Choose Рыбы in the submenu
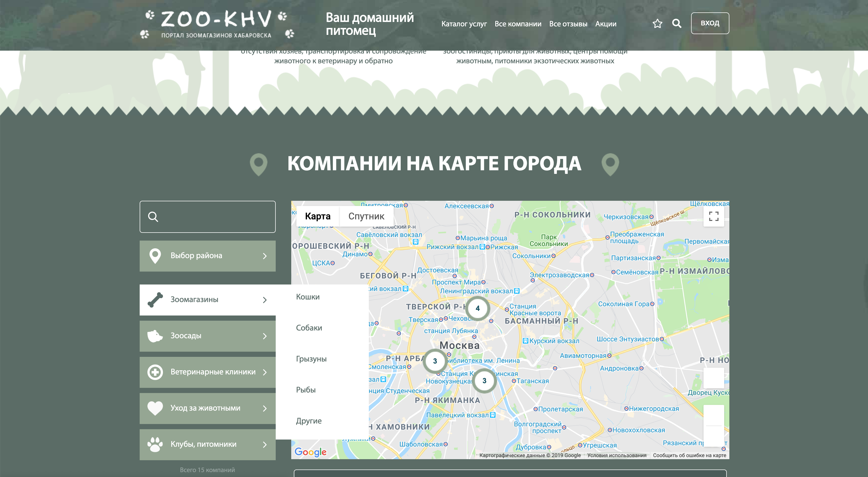The image size is (868, 477). pyautogui.click(x=306, y=390)
